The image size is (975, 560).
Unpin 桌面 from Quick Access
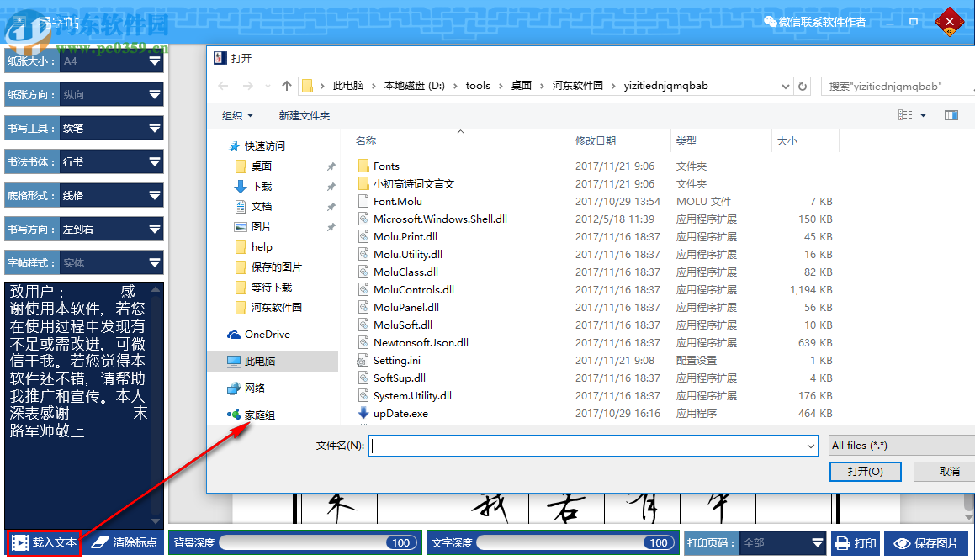[331, 166]
